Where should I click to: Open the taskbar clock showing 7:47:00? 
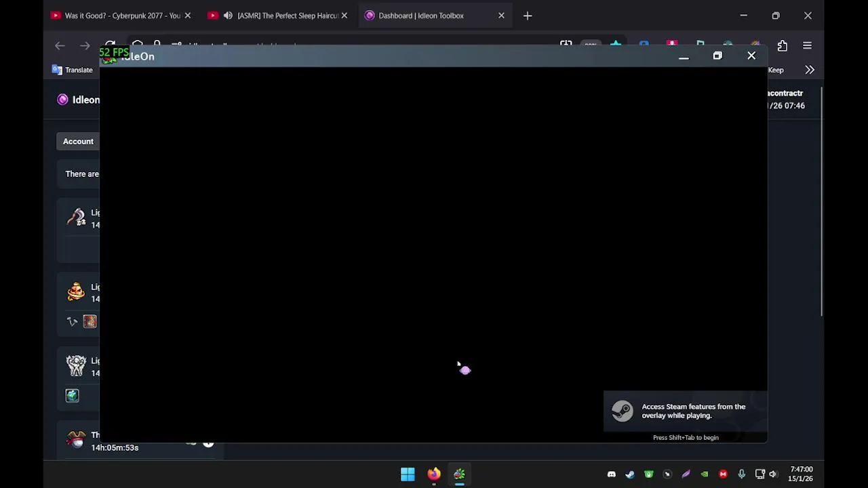pos(801,474)
